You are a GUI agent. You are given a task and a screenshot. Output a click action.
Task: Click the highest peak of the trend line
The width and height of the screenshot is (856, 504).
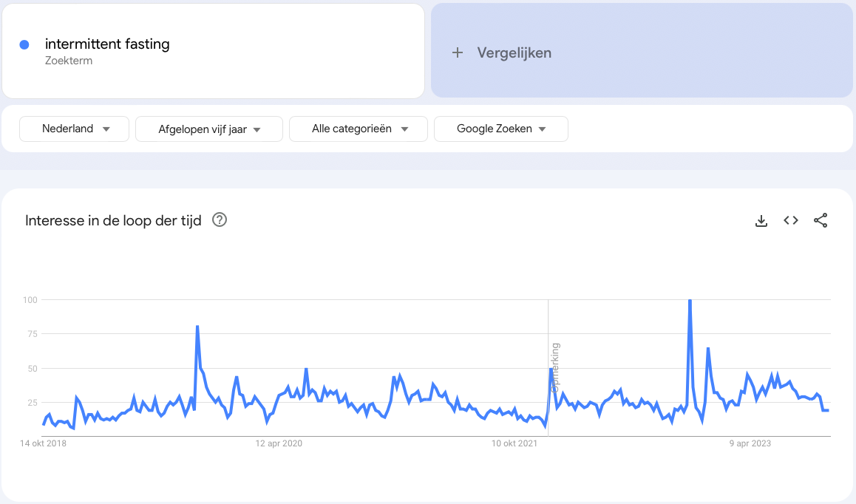[689, 301]
